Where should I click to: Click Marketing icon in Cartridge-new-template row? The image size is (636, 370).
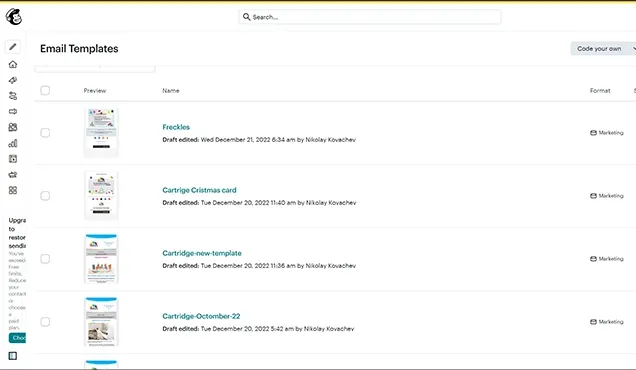tap(593, 258)
